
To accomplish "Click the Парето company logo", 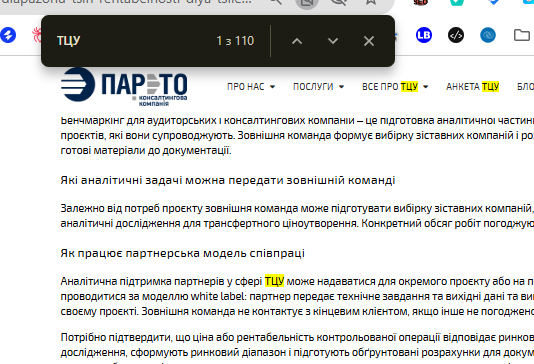I will pos(124,86).
